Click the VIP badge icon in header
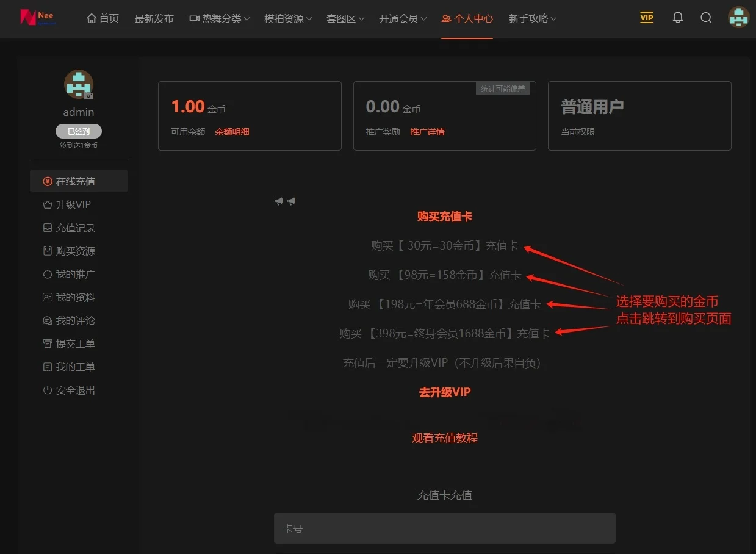This screenshot has height=554, width=756. coord(647,18)
